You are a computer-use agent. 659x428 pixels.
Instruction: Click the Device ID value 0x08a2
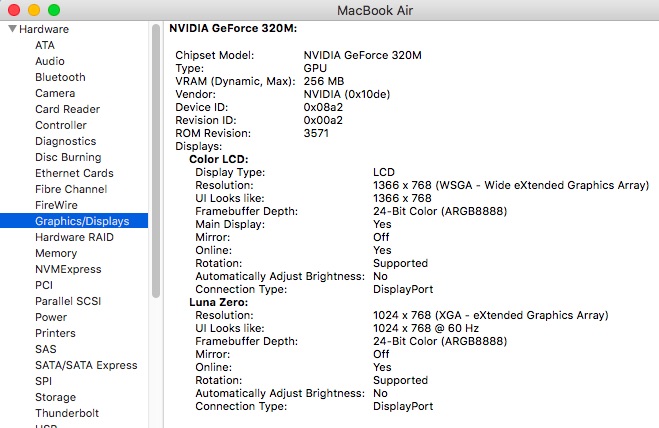tap(323, 107)
